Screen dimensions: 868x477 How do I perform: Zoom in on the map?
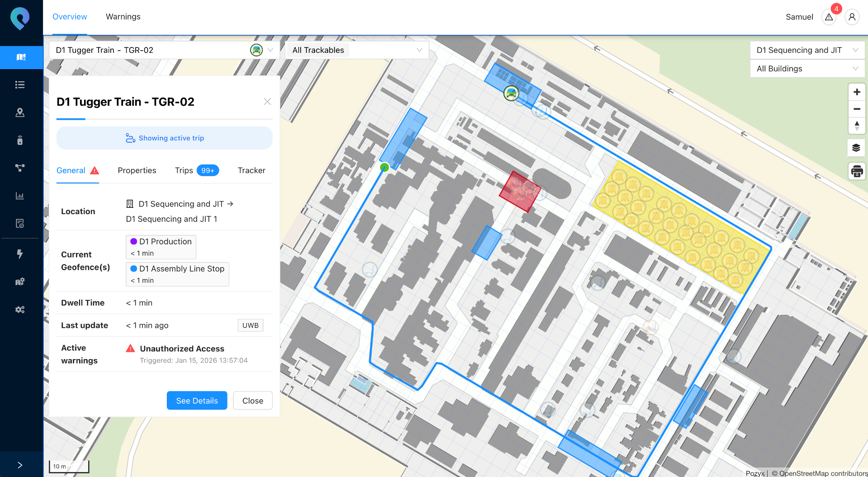click(857, 92)
